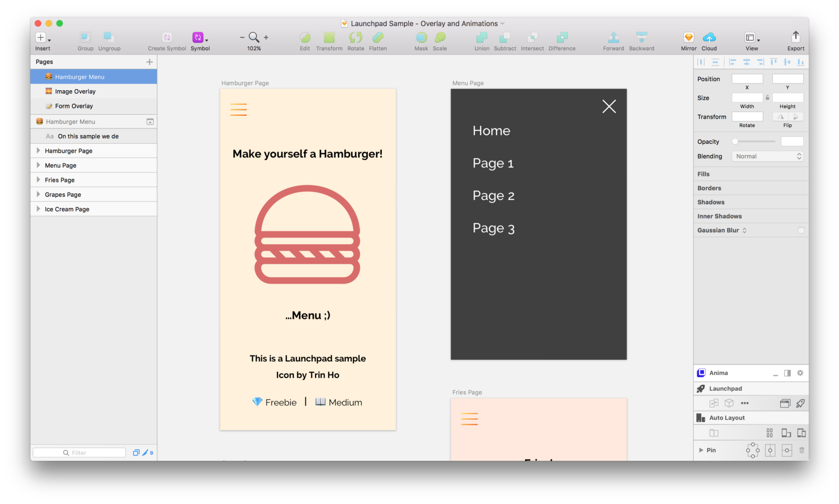This screenshot has height=504, width=839.
Task: Select the Form Overlay page
Action: click(74, 106)
